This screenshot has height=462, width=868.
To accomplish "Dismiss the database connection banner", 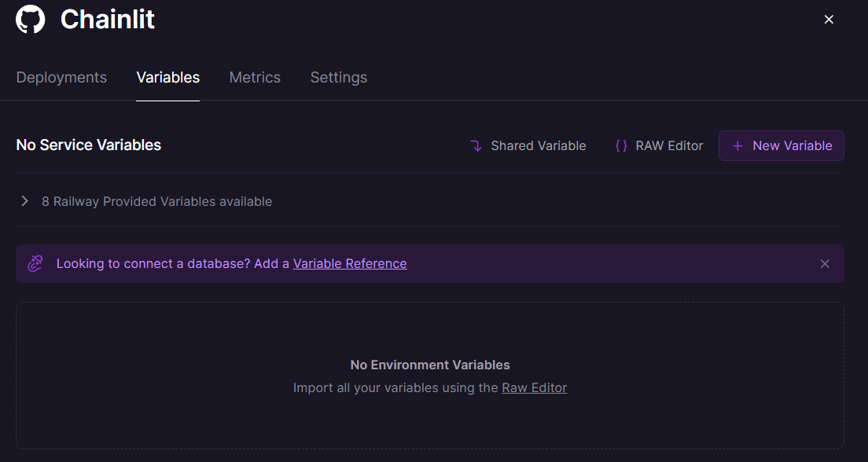I will click(825, 264).
